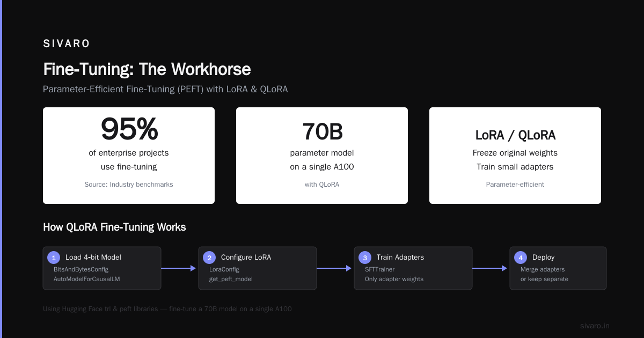The height and width of the screenshot is (338, 644).
Task: Click the "Load 4-bit Model" step title
Action: point(92,257)
